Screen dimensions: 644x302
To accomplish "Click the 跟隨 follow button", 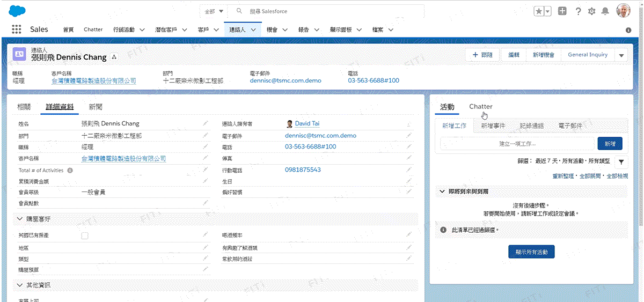I will pos(482,55).
